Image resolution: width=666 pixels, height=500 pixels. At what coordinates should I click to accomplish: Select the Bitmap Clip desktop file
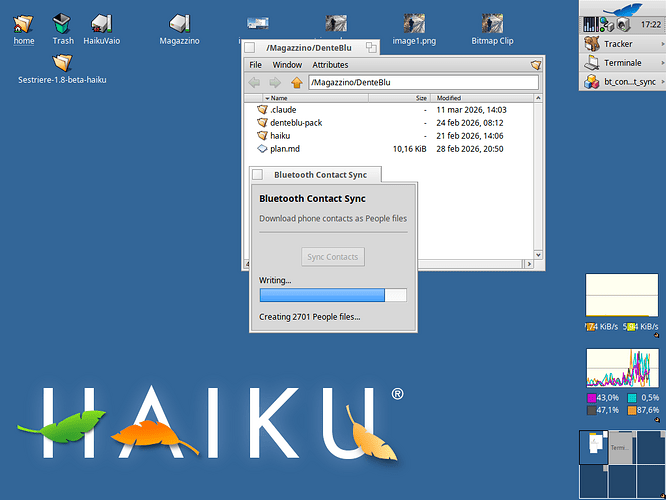[492, 24]
